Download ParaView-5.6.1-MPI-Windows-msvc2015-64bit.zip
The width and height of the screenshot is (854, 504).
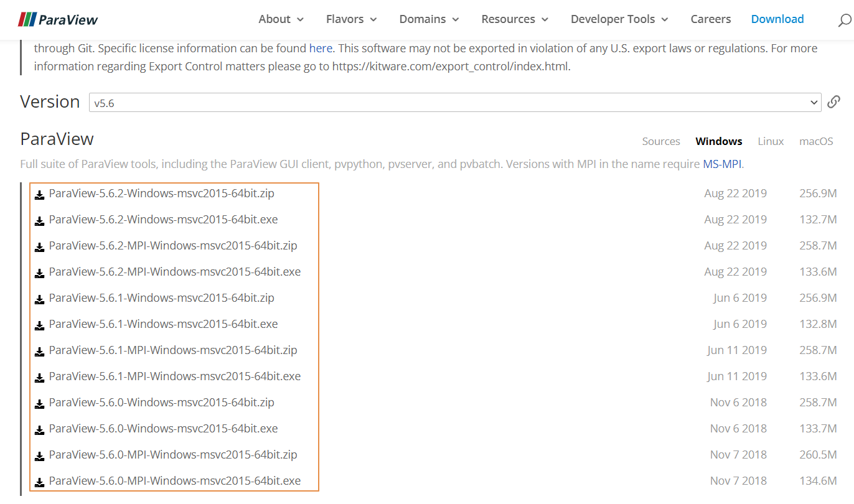173,350
